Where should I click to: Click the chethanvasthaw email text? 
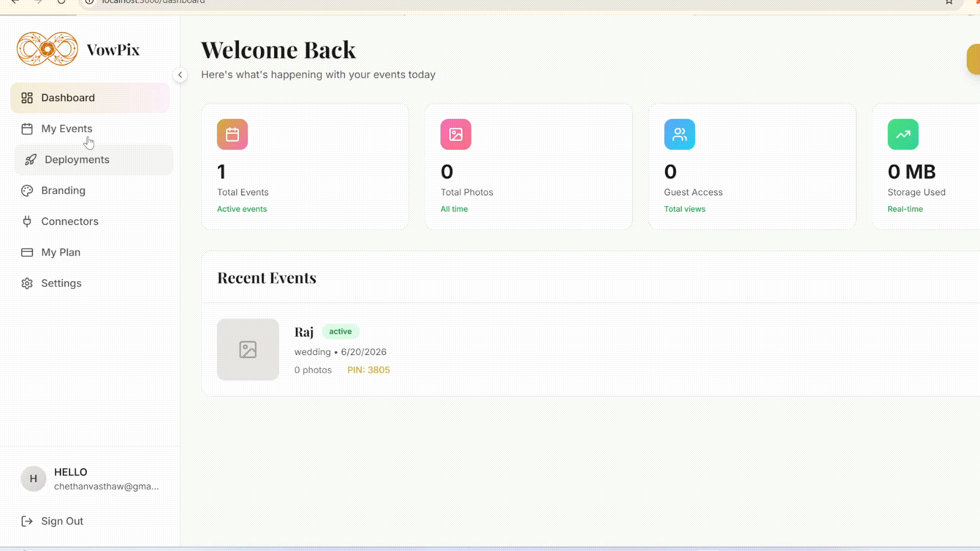tap(107, 486)
